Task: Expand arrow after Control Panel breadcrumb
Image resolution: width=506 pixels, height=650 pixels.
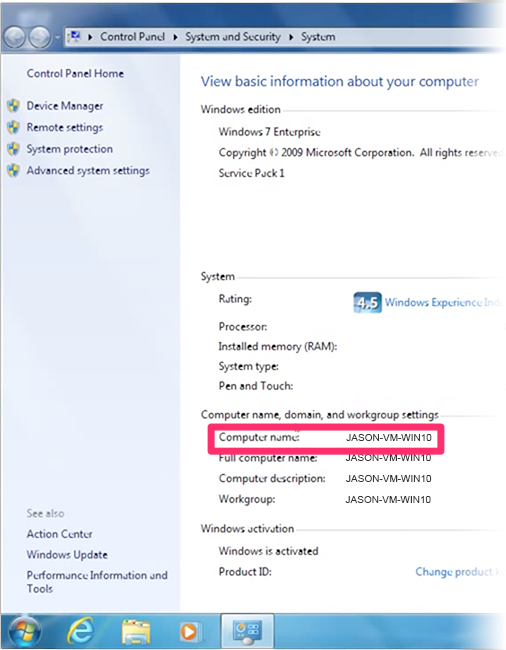Action: 175,37
